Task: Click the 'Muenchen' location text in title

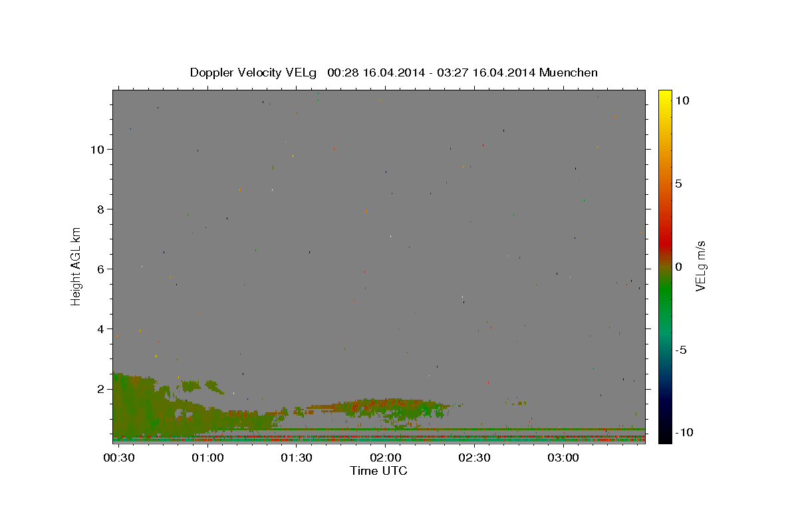Action: tap(569, 72)
